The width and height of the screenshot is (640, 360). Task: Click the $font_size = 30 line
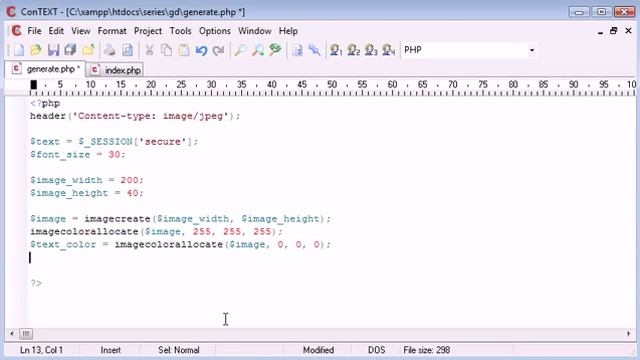78,155
